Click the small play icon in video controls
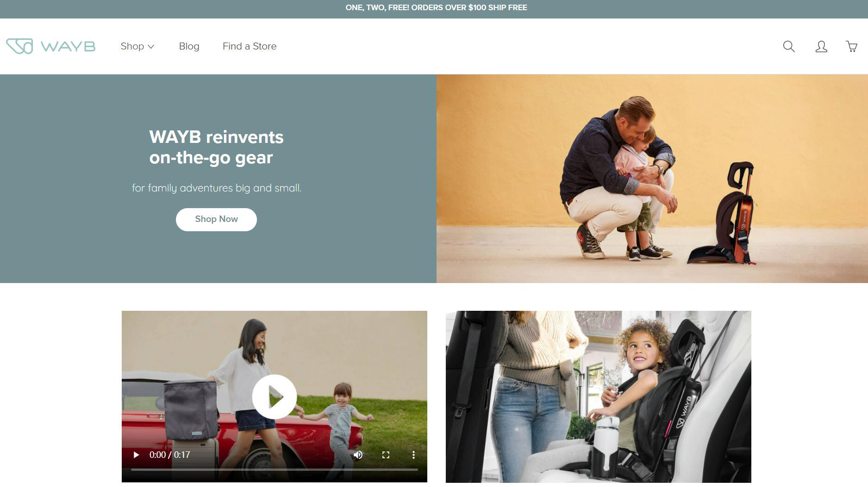The height and width of the screenshot is (487, 868). [136, 455]
